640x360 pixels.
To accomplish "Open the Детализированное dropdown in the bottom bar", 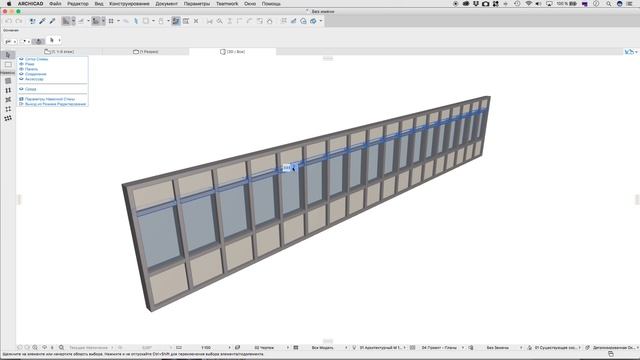I will 615,348.
